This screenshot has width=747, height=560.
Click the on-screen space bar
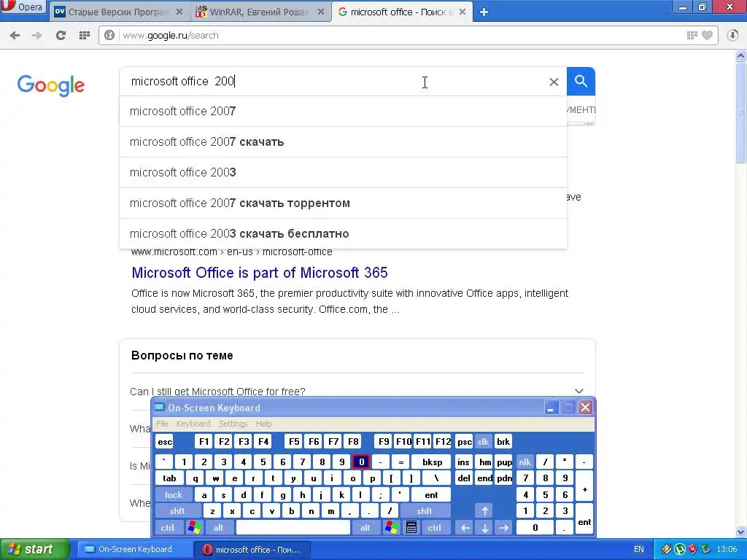click(293, 528)
